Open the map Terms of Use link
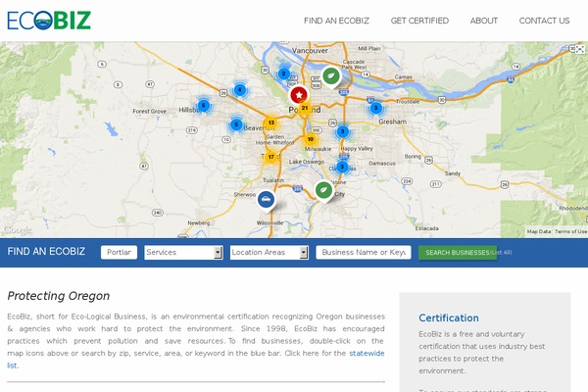The image size is (588, 392). click(570, 232)
